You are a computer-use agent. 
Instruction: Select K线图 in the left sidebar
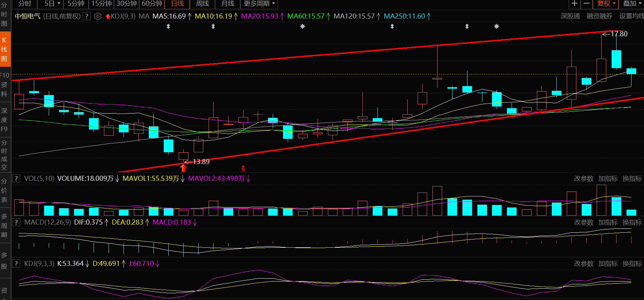coord(5,49)
